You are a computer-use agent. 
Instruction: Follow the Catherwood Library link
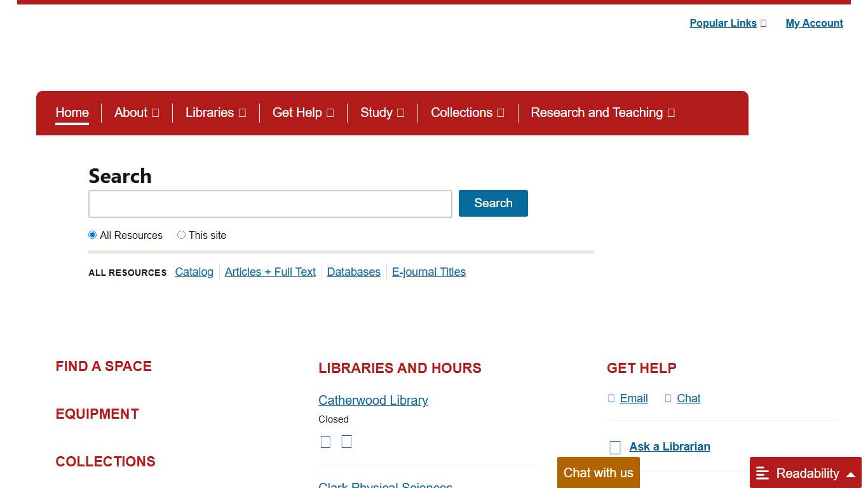pyautogui.click(x=373, y=400)
